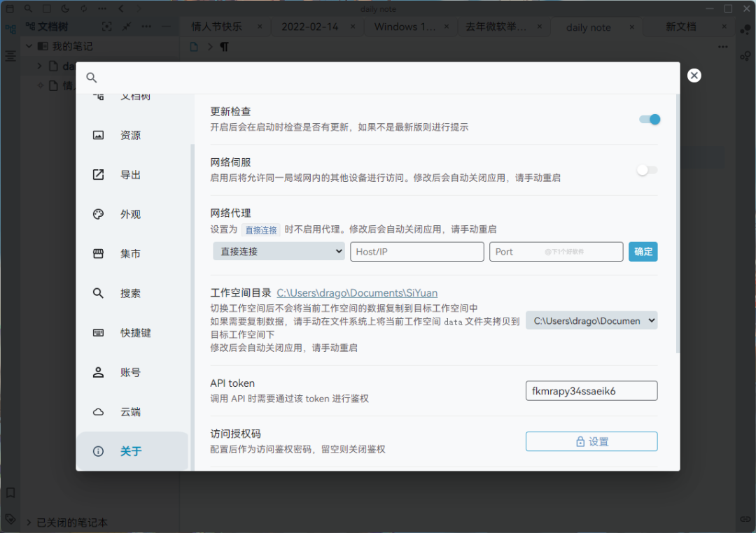Disable the 更新检查 toggle

[649, 120]
